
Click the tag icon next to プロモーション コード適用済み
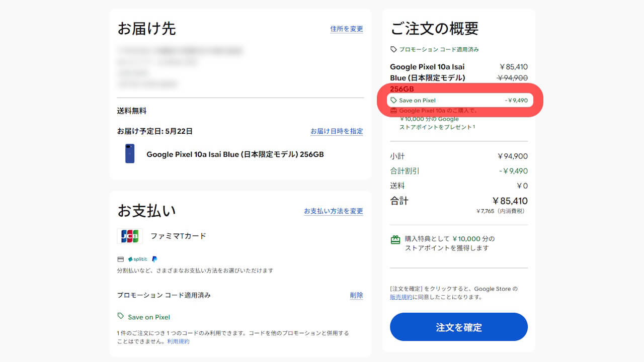pyautogui.click(x=393, y=49)
